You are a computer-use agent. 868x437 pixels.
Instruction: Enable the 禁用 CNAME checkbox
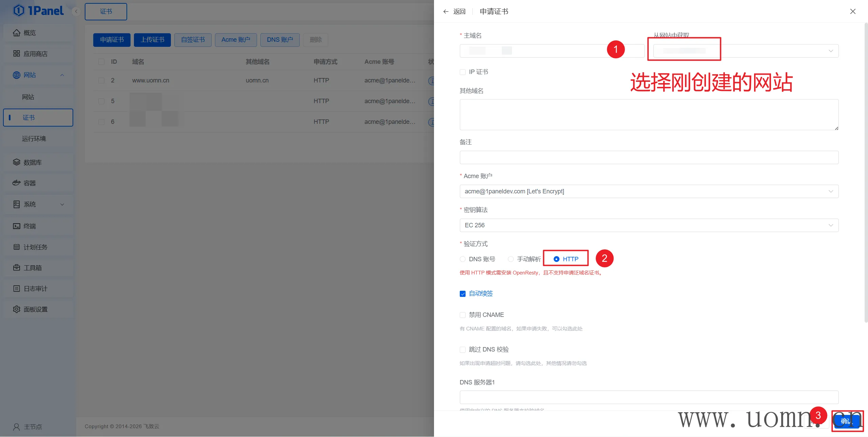click(x=462, y=315)
